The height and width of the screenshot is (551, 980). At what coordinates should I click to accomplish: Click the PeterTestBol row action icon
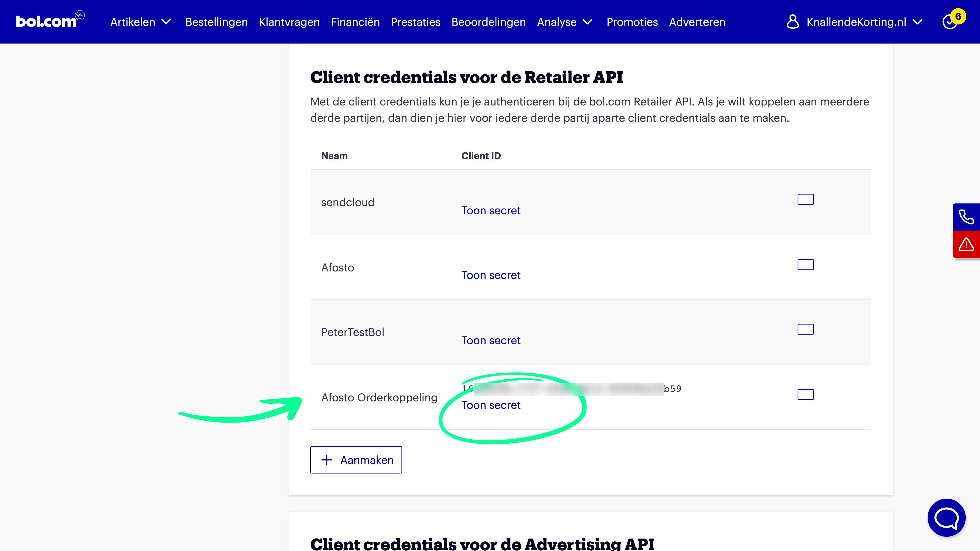pos(805,329)
